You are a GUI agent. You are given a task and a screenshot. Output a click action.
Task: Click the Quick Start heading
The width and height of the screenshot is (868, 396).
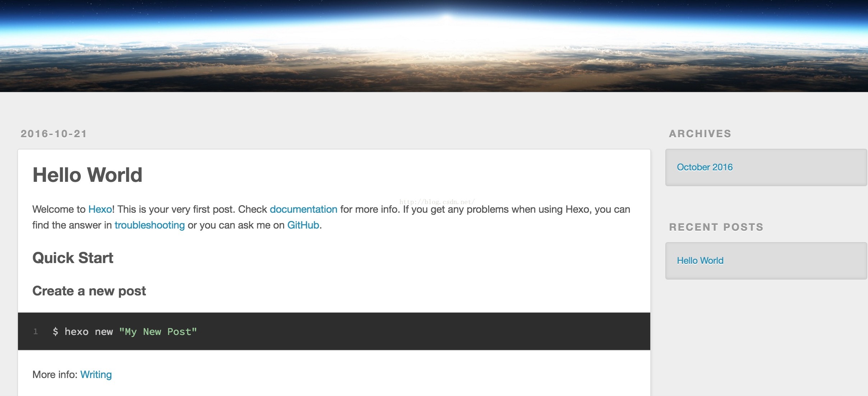[x=73, y=258]
